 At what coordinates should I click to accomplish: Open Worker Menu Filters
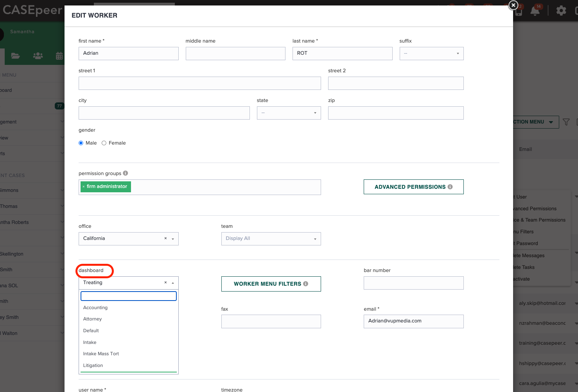[271, 284]
